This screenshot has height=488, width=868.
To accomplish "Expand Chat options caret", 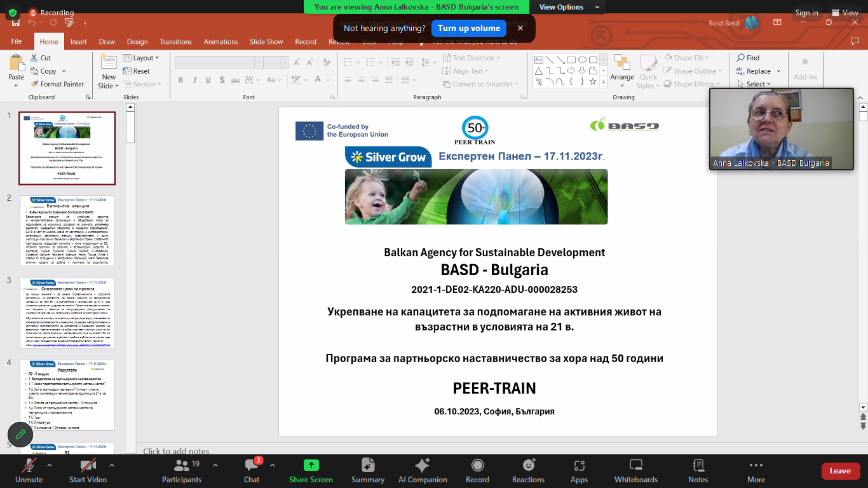I will [273, 465].
